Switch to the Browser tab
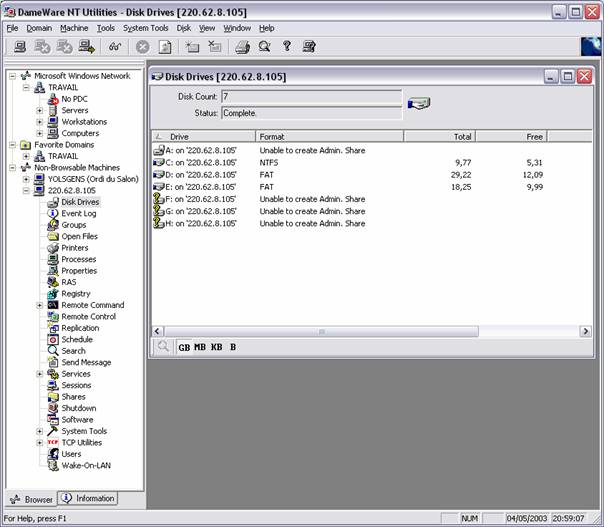The image size is (604, 527). (x=32, y=499)
